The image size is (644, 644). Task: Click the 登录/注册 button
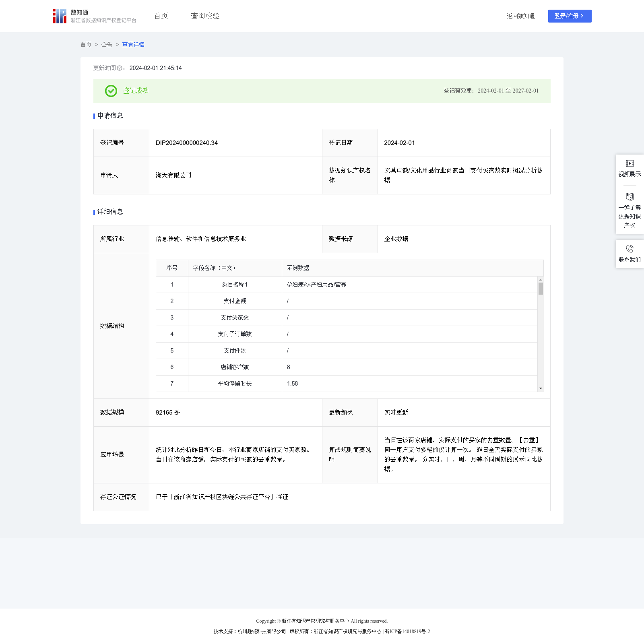point(570,16)
